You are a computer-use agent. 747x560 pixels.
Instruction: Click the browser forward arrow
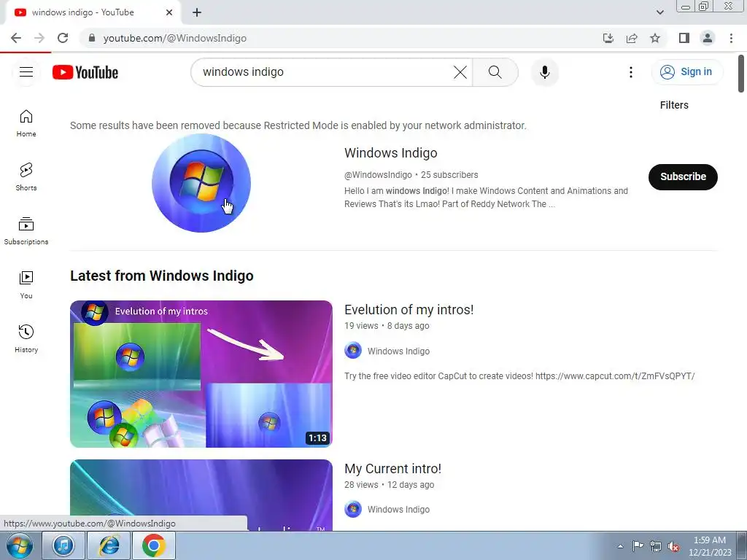click(39, 38)
